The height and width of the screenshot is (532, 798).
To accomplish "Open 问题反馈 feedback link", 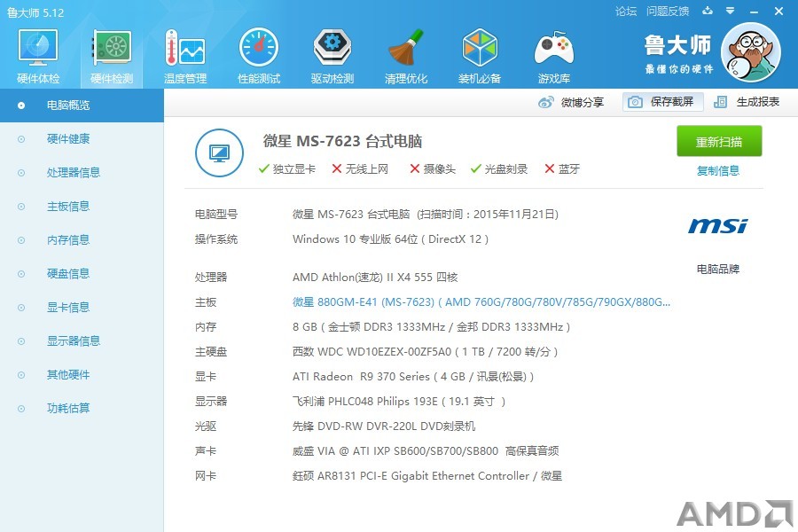I will tap(668, 12).
